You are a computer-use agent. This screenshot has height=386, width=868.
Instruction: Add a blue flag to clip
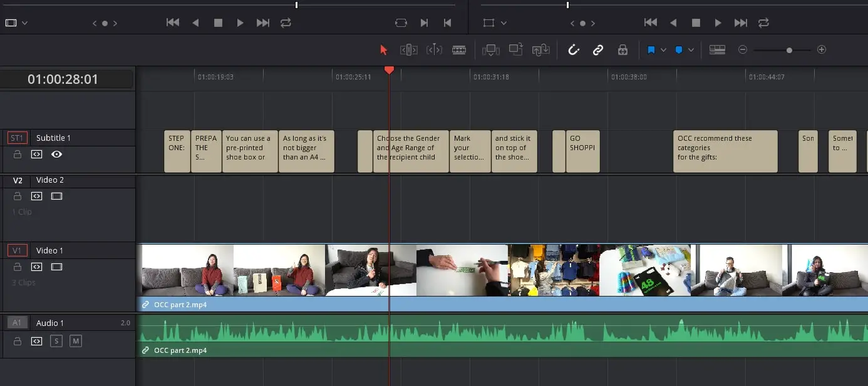tap(651, 50)
